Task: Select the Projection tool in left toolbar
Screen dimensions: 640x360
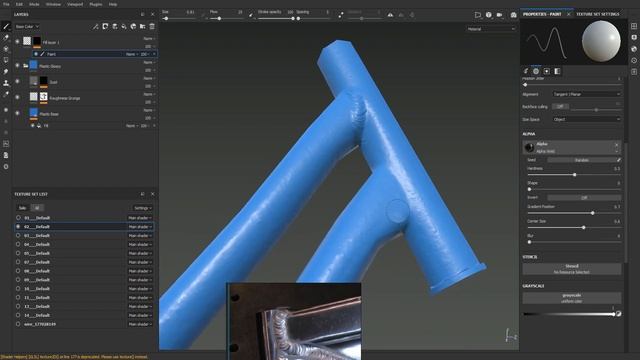Action: tap(6, 49)
